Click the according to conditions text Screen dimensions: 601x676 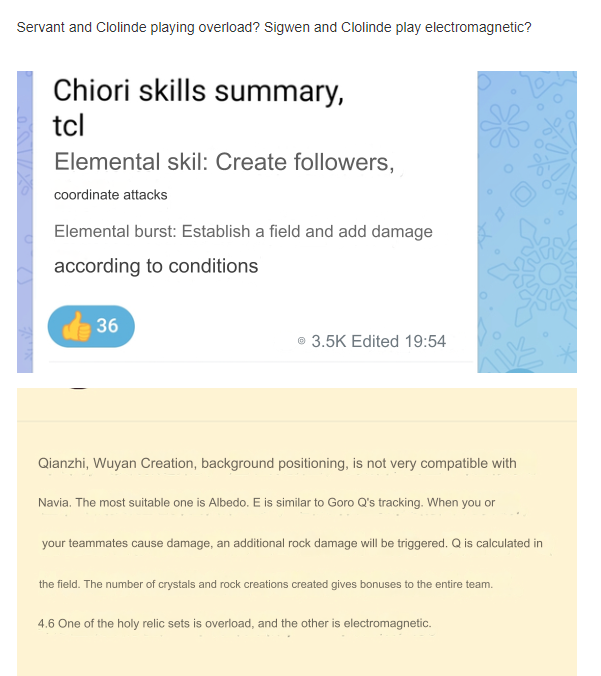coord(156,266)
